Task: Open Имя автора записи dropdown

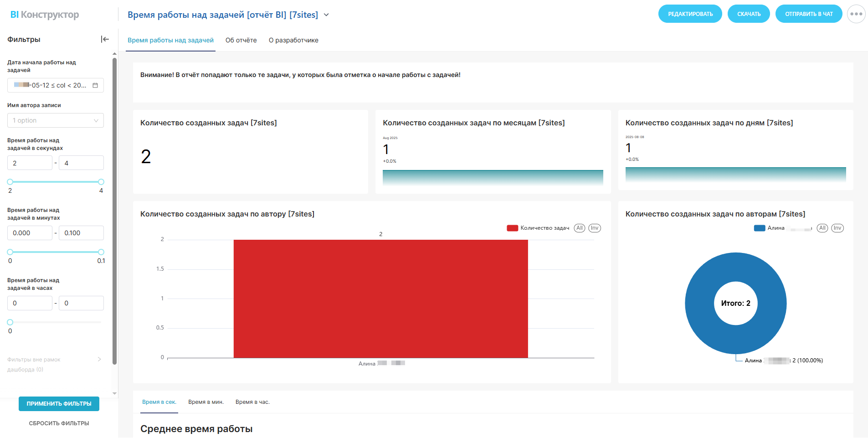Action: [x=56, y=120]
